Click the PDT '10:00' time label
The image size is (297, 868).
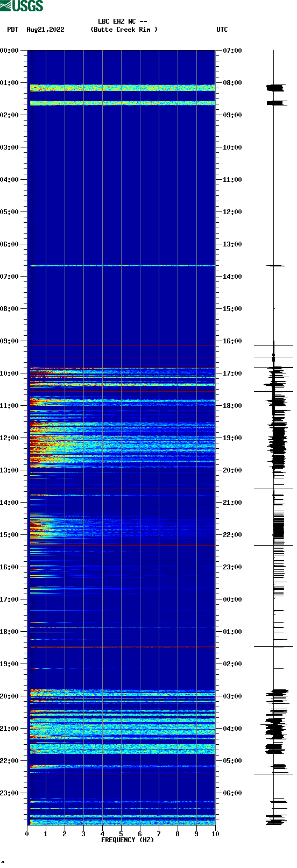click(x=10, y=373)
